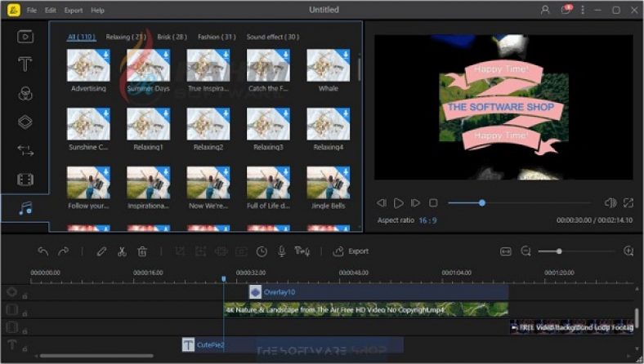The image size is (644, 364).
Task: Click the Undo arrow in the timeline toolbar
Action: 43,251
